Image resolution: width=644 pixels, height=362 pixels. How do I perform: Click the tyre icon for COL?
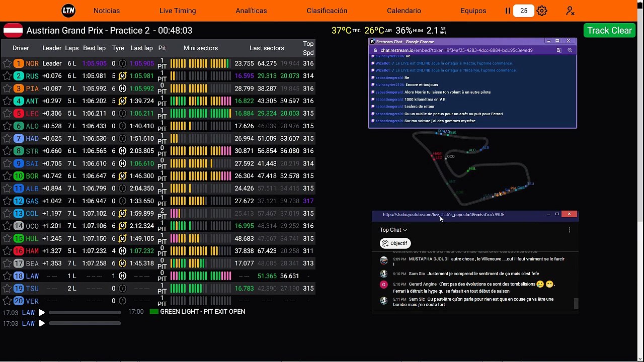tap(122, 213)
